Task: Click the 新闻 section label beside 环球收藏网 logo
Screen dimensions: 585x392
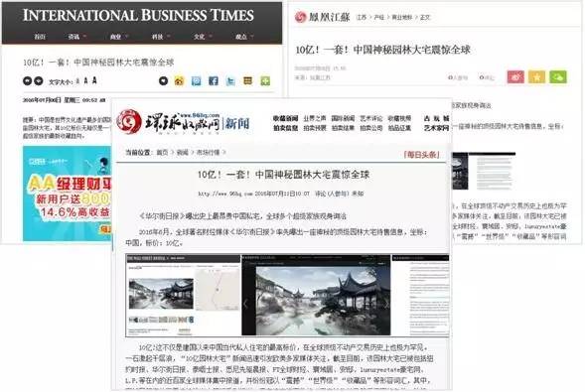Action: [237, 123]
